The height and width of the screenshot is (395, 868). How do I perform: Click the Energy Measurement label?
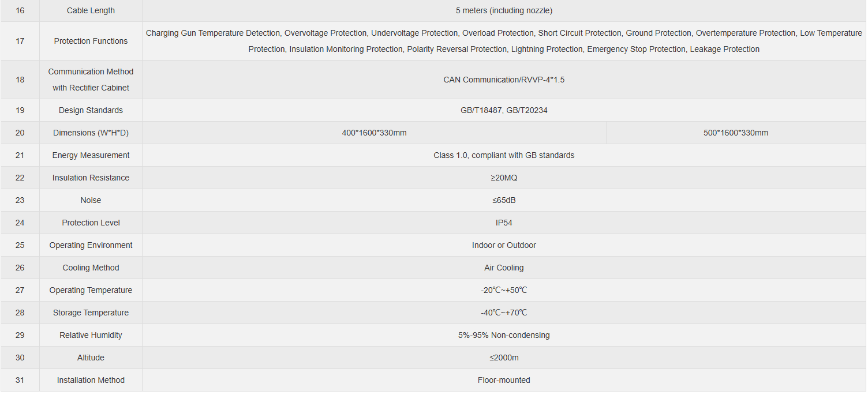coord(91,155)
